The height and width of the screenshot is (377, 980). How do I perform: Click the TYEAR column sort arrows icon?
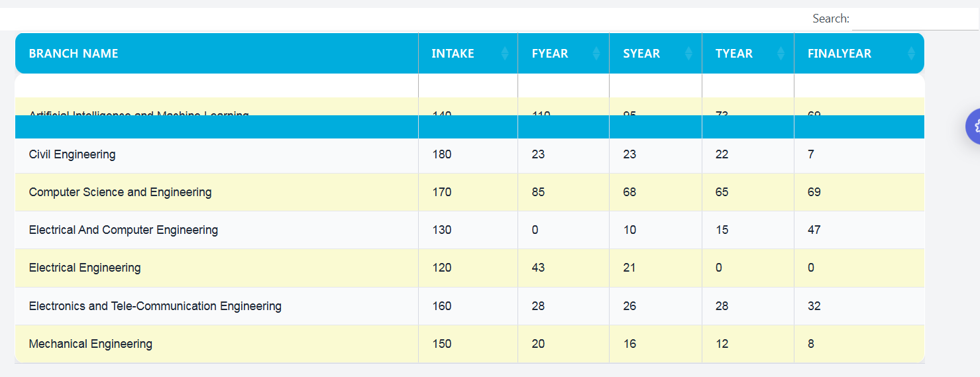[x=781, y=54]
